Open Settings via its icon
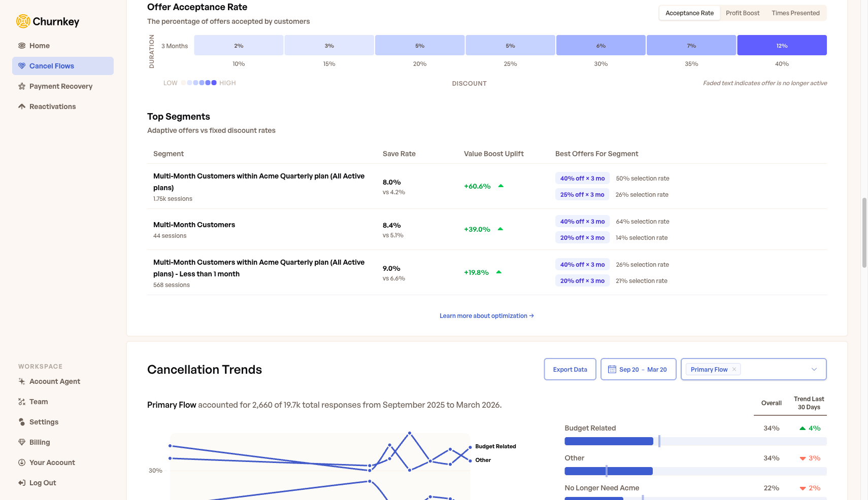 click(22, 422)
